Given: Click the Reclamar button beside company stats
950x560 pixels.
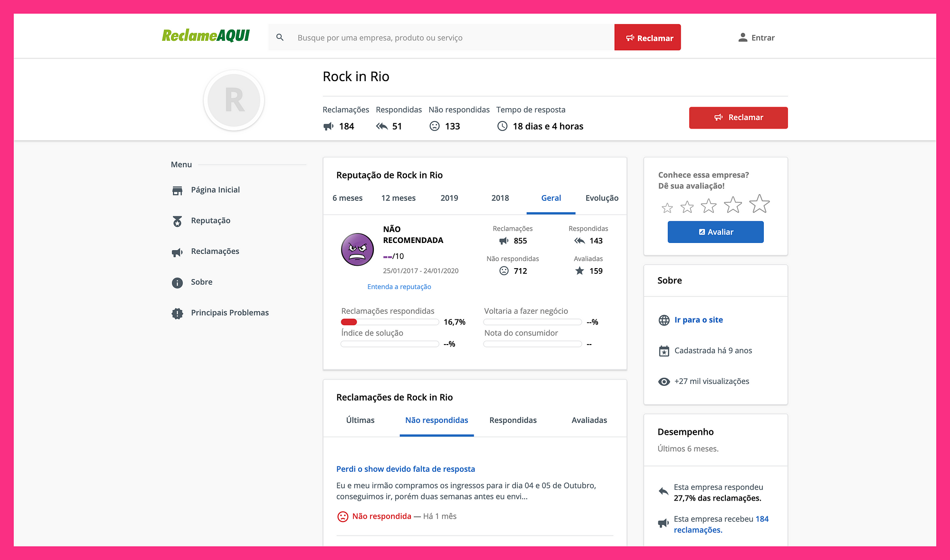Looking at the screenshot, I should pyautogui.click(x=739, y=118).
